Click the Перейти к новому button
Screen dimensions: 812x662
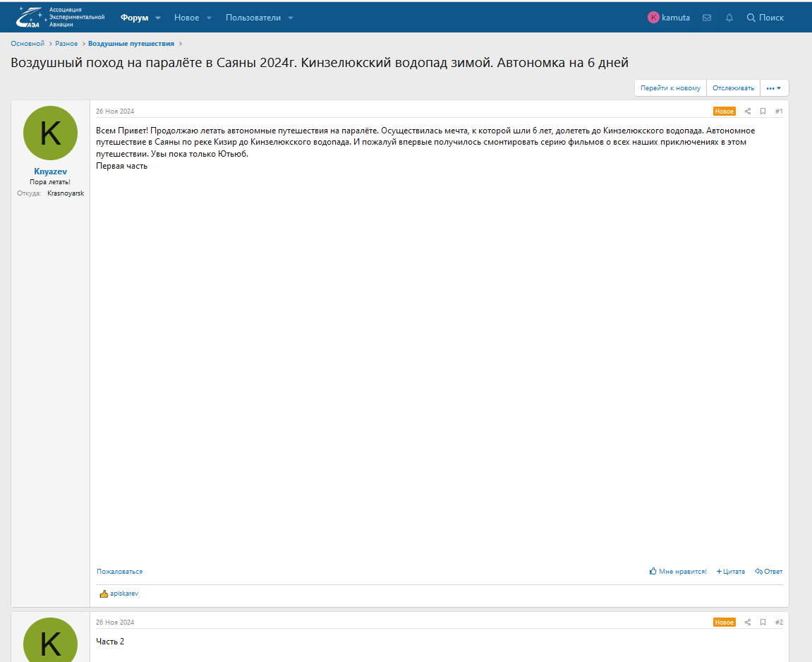670,88
